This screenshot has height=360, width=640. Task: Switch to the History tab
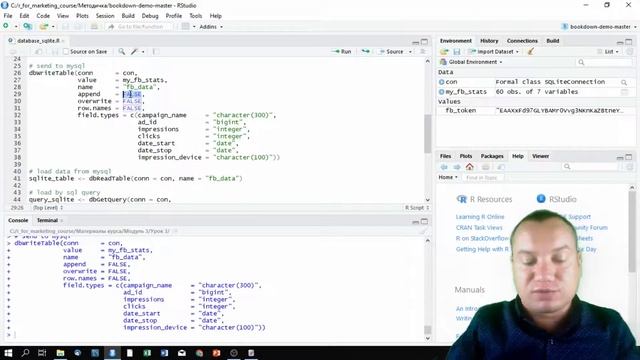489,41
